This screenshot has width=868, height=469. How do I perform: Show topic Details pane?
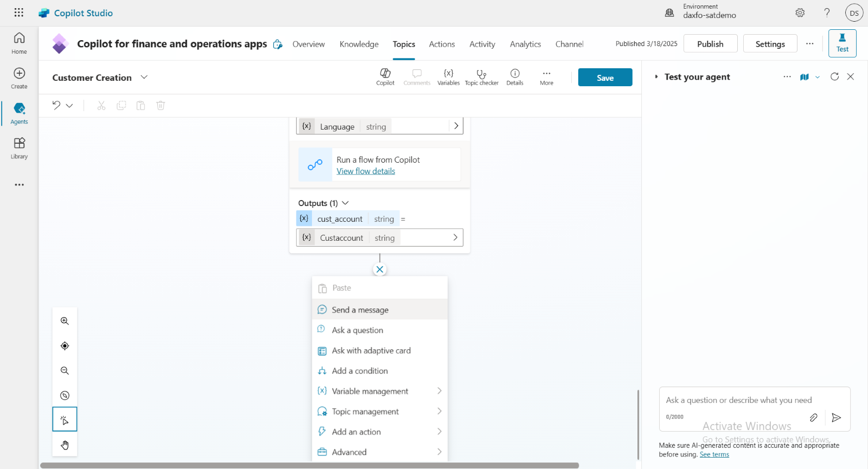pyautogui.click(x=514, y=77)
